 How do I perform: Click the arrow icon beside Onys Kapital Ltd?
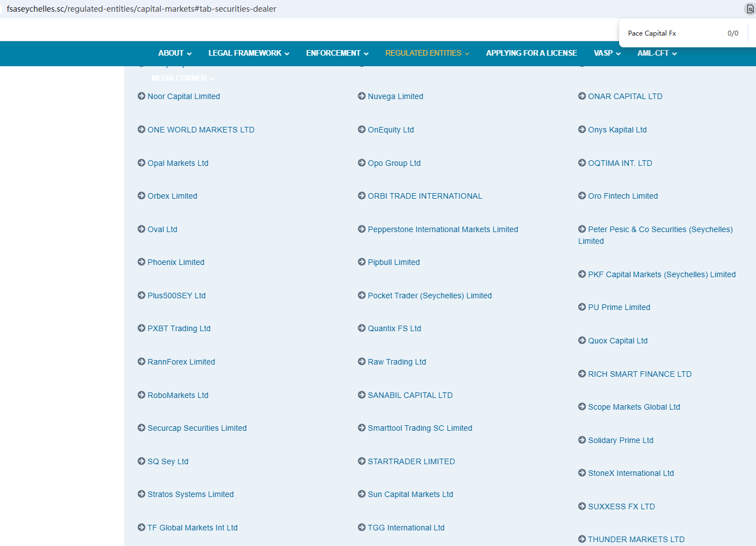point(582,130)
